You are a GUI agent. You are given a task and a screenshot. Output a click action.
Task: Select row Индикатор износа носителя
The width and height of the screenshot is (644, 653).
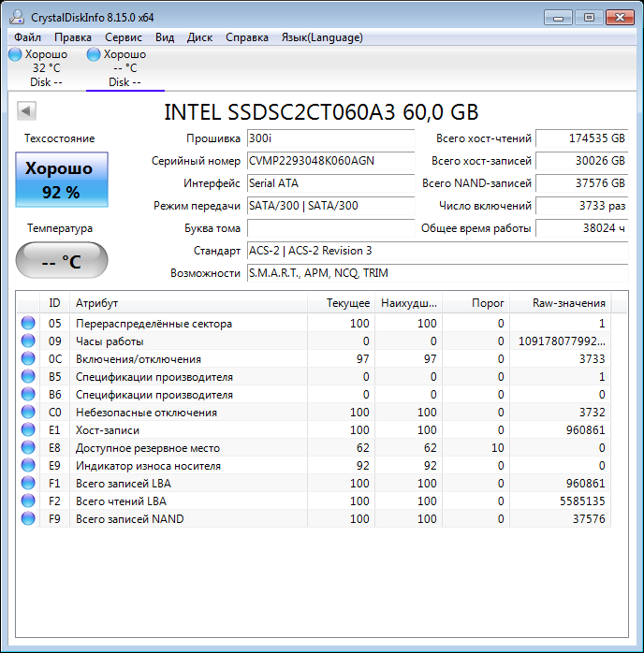315,465
